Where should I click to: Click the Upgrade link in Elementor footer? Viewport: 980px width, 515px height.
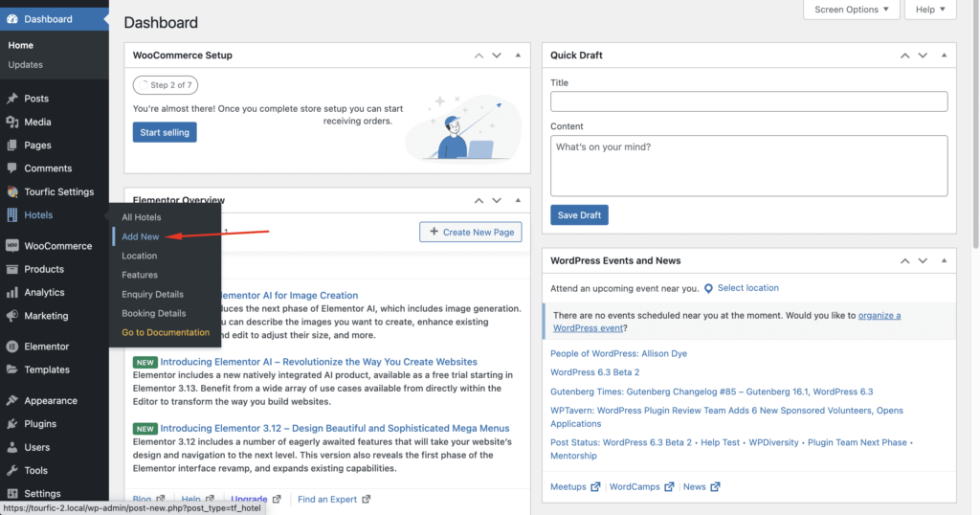(250, 500)
